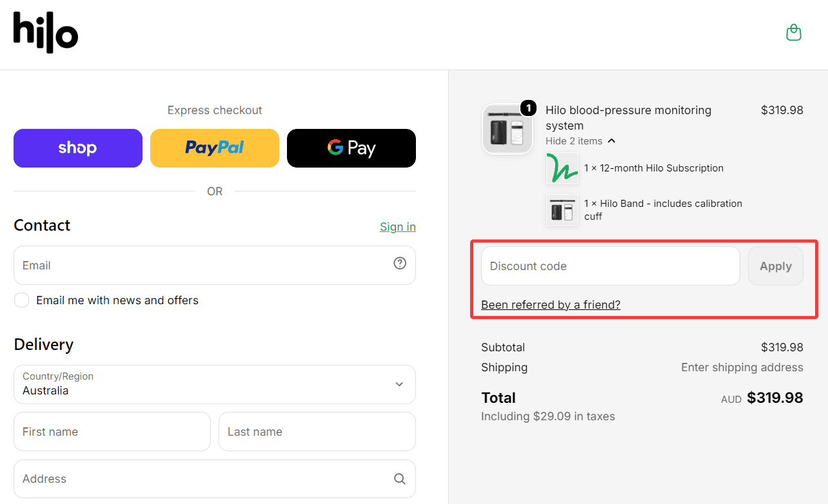Pay with Shop express checkout
This screenshot has width=828, height=504.
point(78,148)
